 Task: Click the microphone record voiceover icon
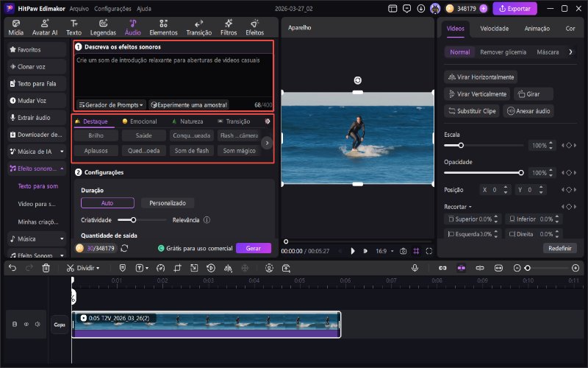tap(415, 268)
